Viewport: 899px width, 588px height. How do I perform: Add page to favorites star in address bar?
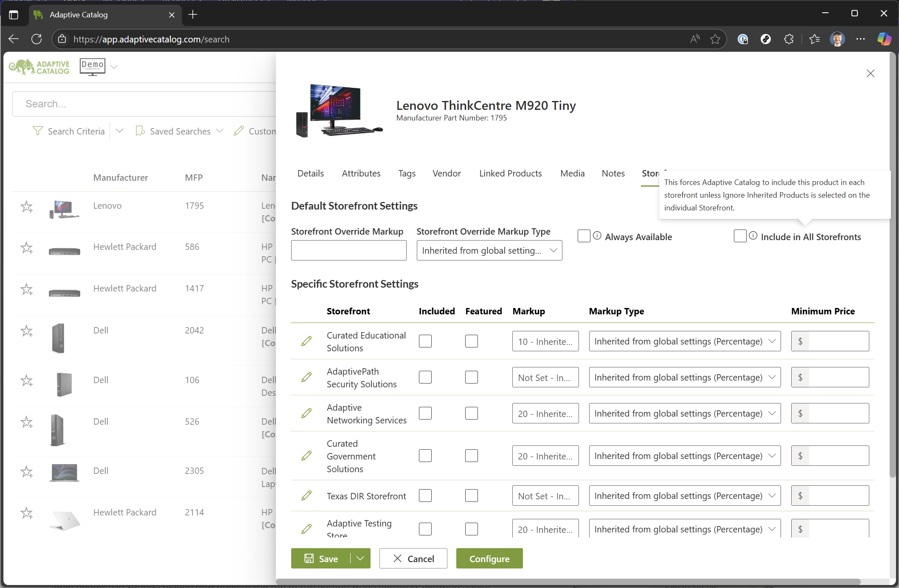tap(715, 39)
